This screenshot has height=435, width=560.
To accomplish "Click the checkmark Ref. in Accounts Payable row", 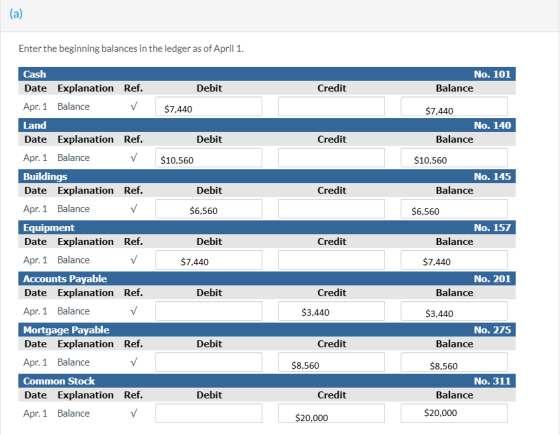I will tap(134, 311).
